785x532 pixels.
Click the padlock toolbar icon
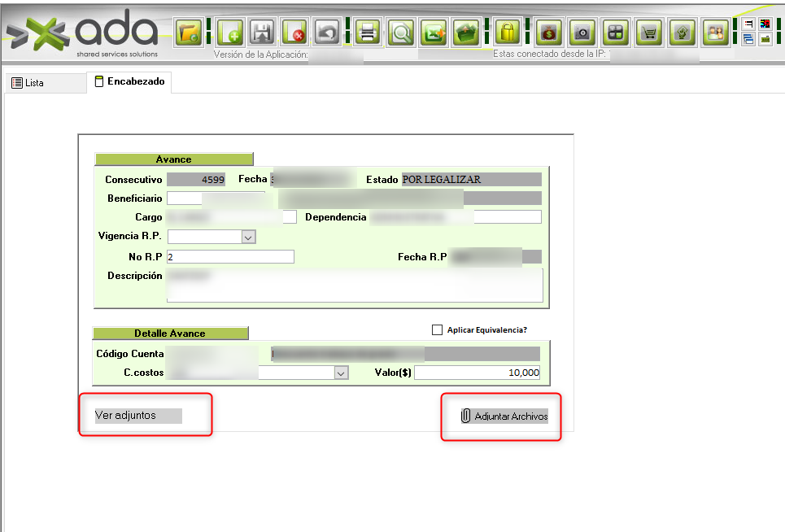tap(508, 33)
